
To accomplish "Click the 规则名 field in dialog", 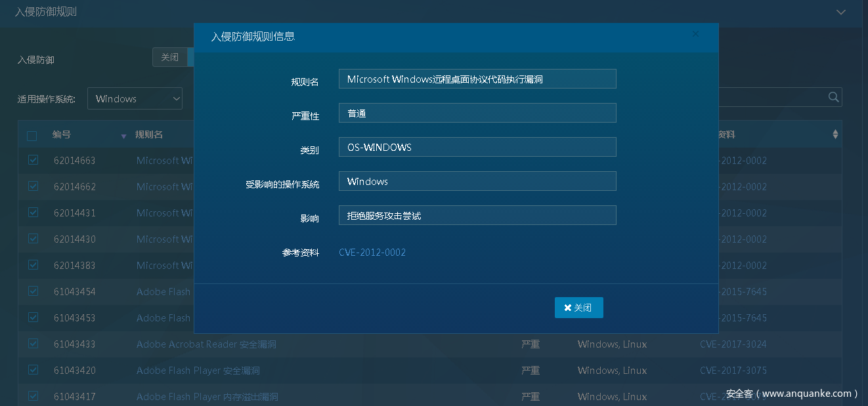I will click(477, 79).
